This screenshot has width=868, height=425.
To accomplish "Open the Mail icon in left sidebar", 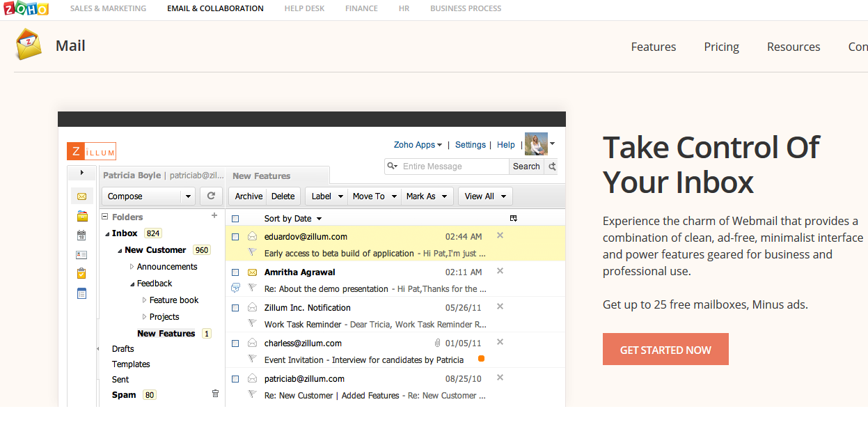I will click(82, 196).
